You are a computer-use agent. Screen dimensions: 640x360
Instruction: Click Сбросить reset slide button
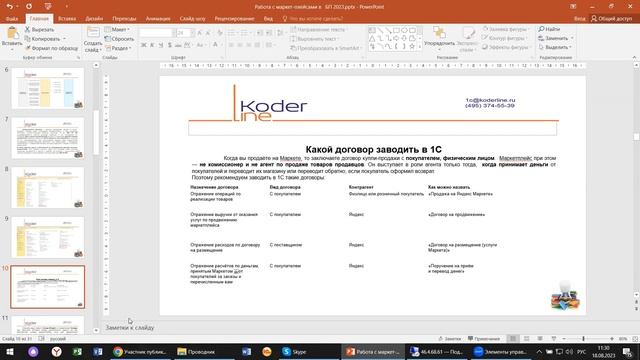coord(119,39)
